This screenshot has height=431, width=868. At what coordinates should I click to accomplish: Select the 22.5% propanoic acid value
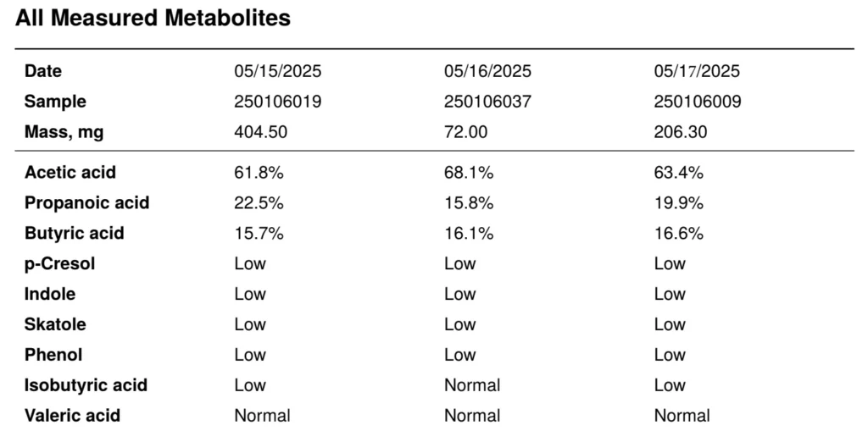pos(259,203)
